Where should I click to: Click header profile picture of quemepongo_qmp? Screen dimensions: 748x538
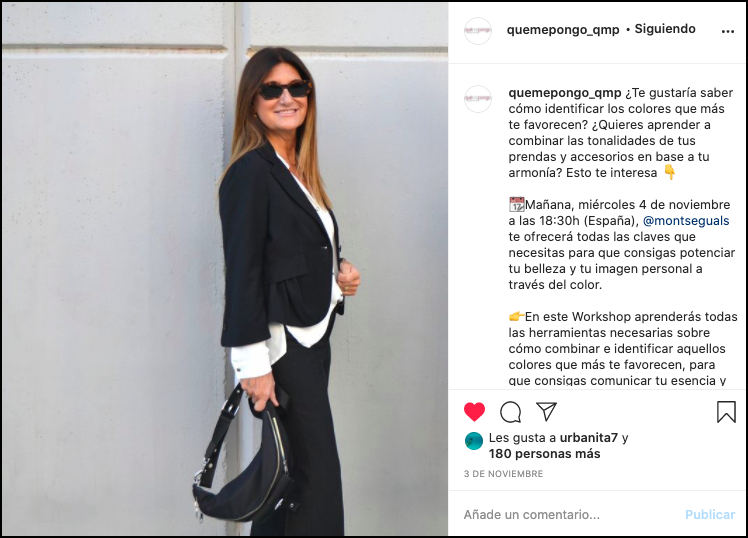478,31
